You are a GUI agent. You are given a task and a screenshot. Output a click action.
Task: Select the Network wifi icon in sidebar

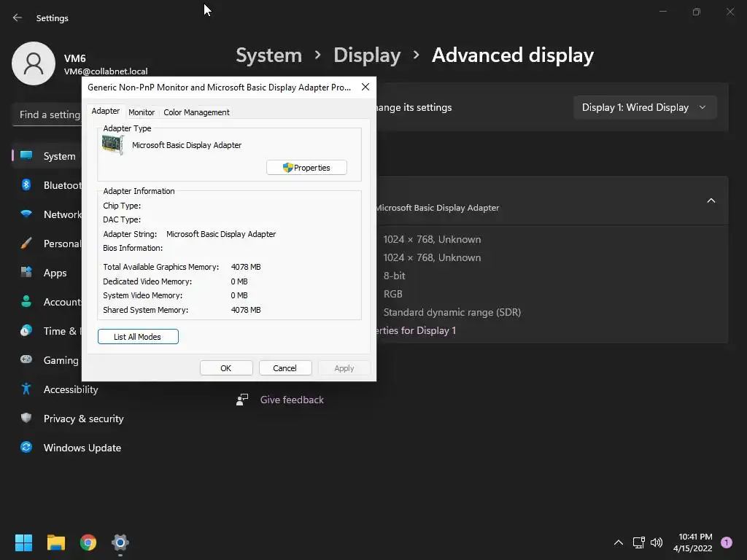(x=26, y=214)
